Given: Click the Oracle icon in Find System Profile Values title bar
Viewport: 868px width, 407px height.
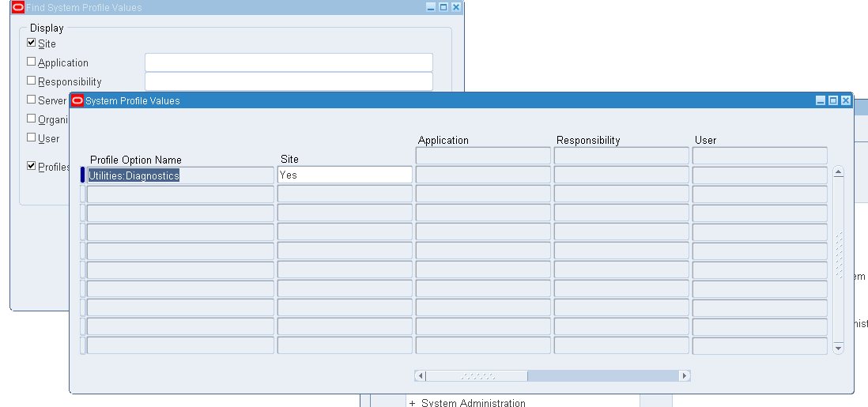Looking at the screenshot, I should click(x=17, y=7).
